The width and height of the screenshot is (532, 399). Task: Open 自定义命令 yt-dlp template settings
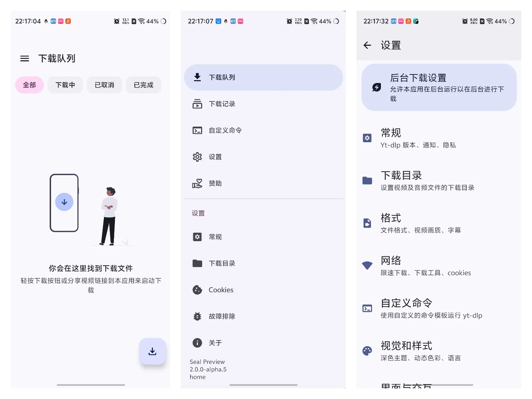pyautogui.click(x=439, y=308)
